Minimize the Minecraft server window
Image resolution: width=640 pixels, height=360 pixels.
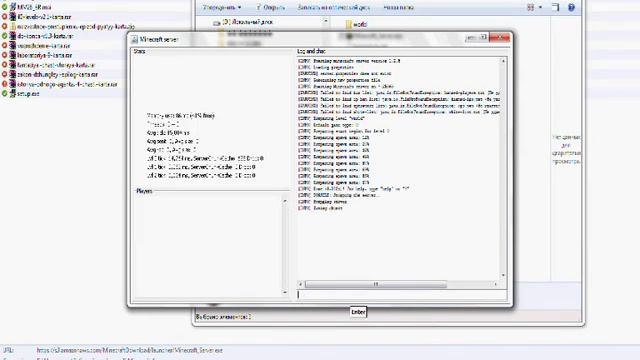[x=471, y=37]
